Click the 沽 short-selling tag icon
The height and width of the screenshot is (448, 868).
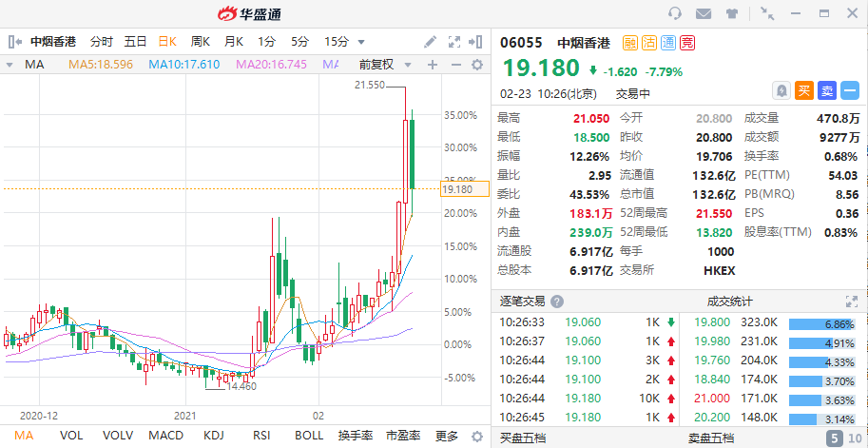(x=649, y=43)
